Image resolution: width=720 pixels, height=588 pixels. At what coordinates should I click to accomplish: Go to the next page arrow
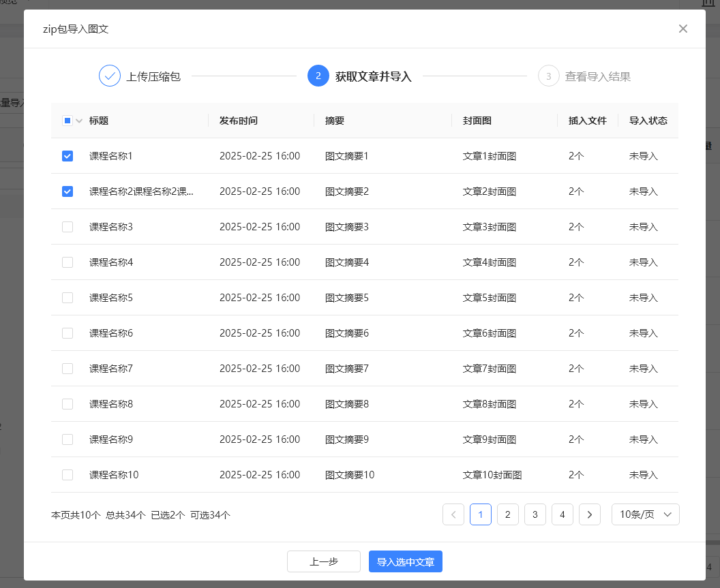pos(590,514)
